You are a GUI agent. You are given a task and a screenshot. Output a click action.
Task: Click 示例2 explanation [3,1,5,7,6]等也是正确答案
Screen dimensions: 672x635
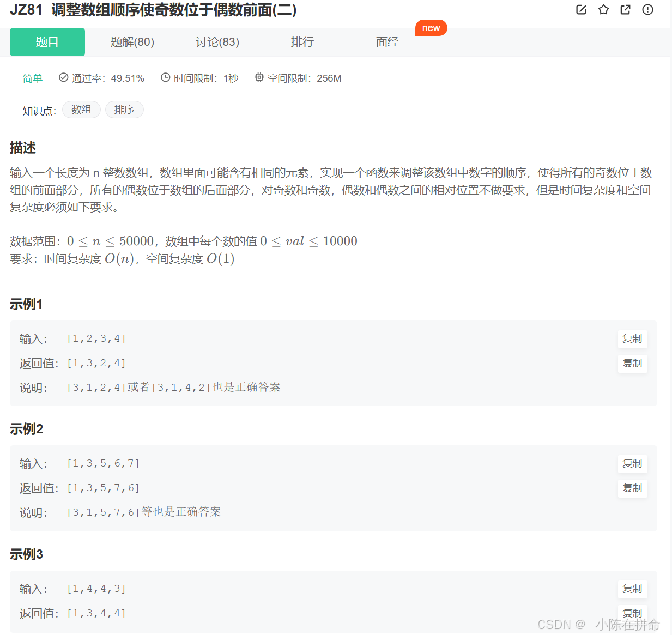(x=144, y=512)
